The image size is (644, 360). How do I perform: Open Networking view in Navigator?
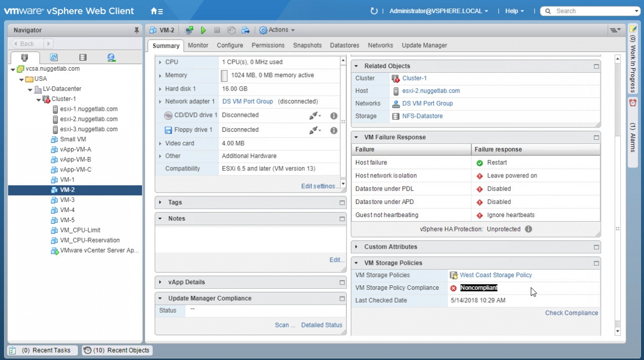111,57
